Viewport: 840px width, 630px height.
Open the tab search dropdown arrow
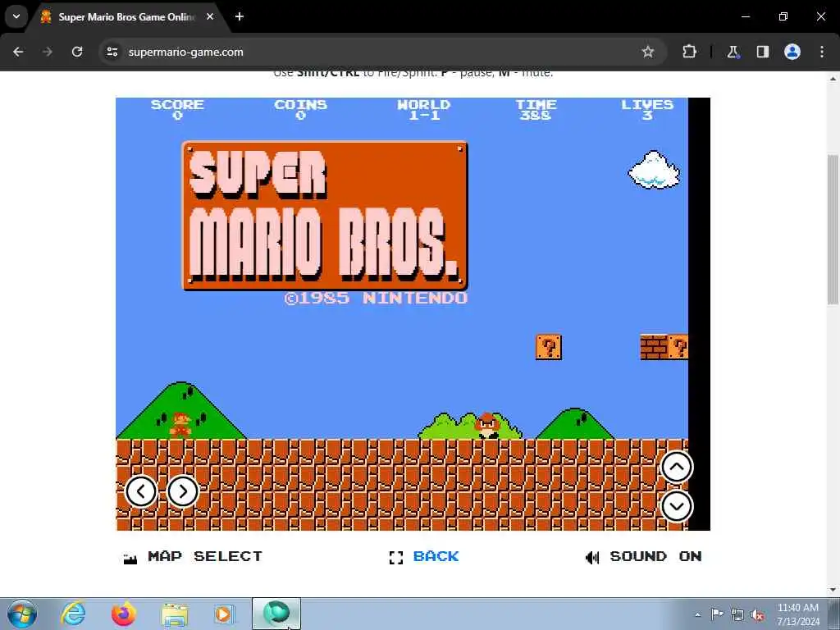coord(16,16)
